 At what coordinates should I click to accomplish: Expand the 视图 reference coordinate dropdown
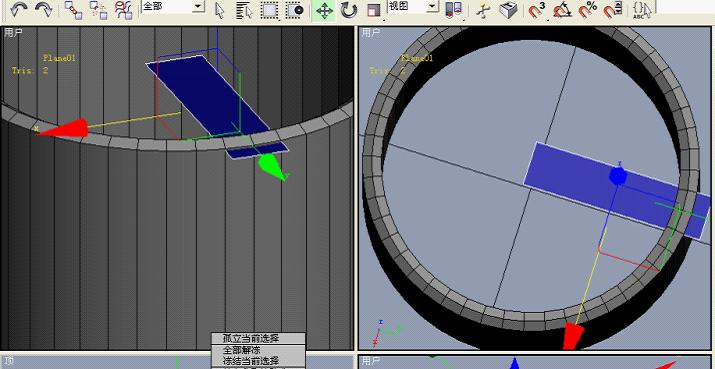coord(413,6)
